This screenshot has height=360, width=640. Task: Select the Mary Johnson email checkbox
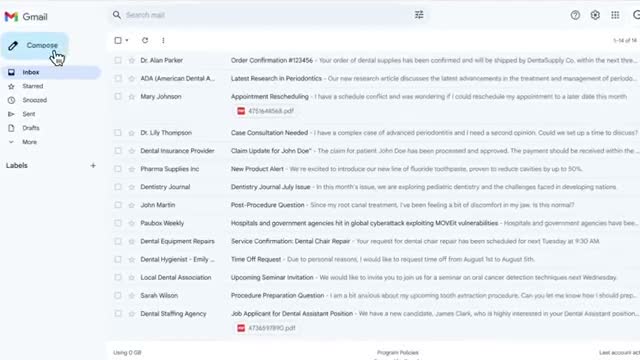118,96
